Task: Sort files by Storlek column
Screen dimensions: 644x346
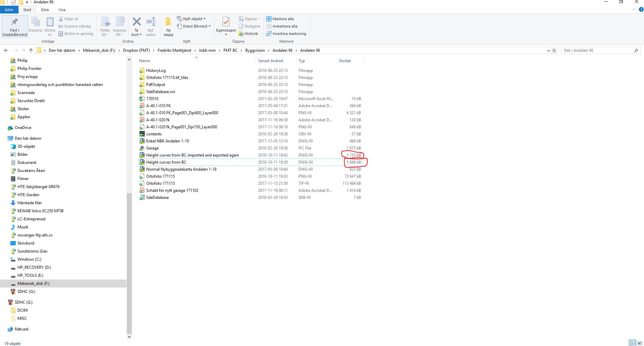Action: (350, 61)
